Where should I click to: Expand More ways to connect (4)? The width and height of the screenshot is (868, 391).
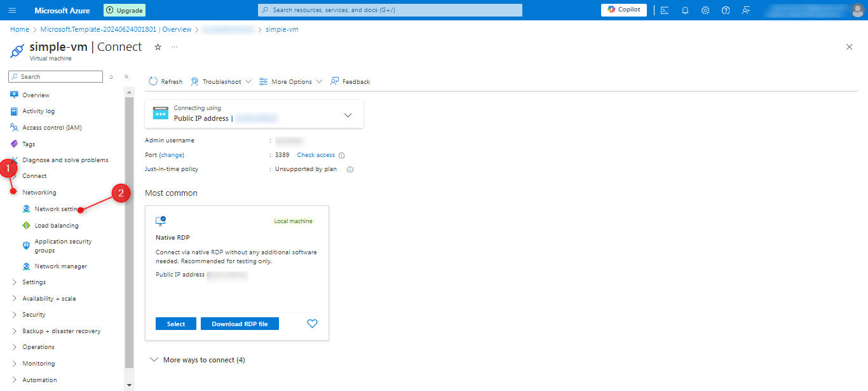198,360
